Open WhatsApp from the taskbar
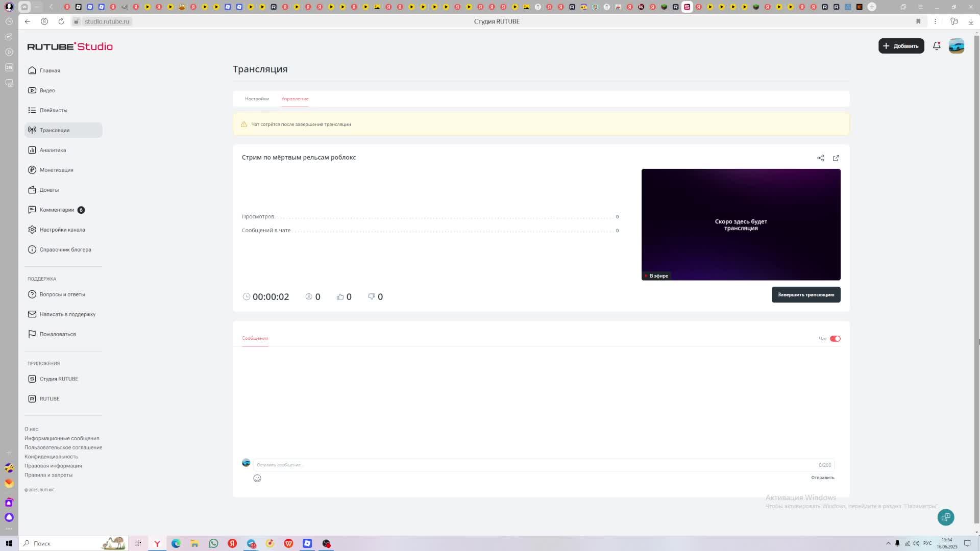This screenshot has height=551, width=980. pyautogui.click(x=213, y=543)
